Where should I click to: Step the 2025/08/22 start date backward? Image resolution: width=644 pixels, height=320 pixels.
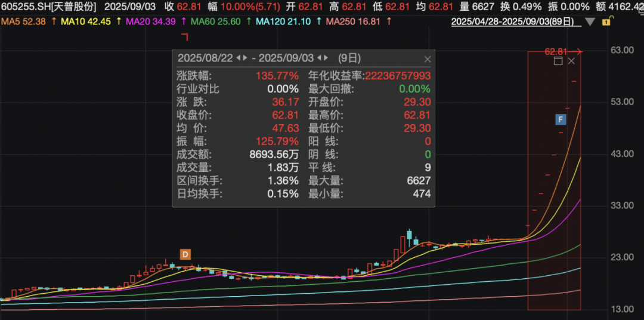click(x=239, y=59)
